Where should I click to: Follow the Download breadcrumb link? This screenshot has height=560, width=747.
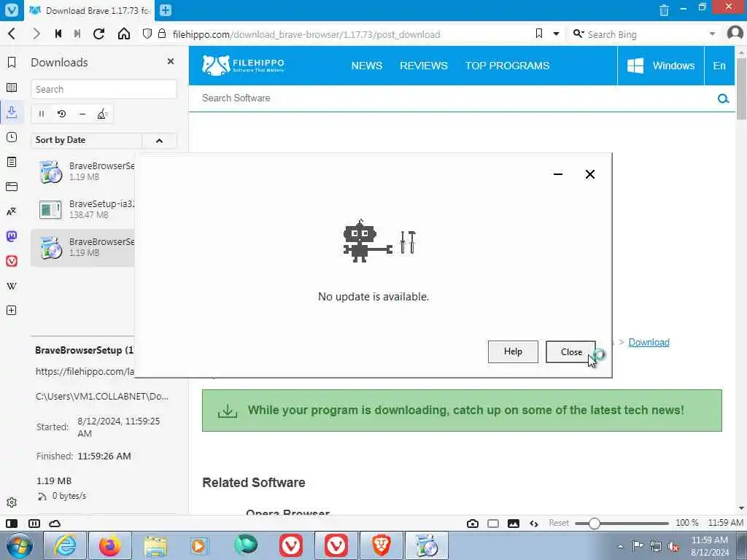click(x=649, y=343)
